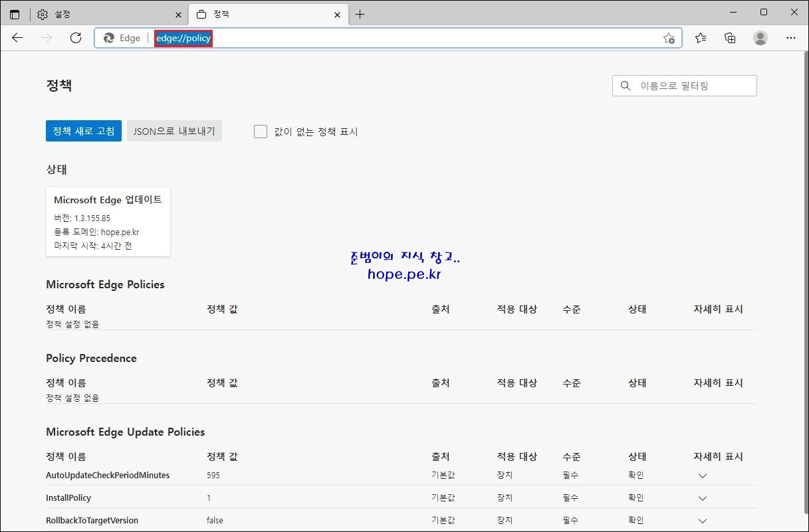Click 마지막 시작: 4시간 전 text

point(92,246)
